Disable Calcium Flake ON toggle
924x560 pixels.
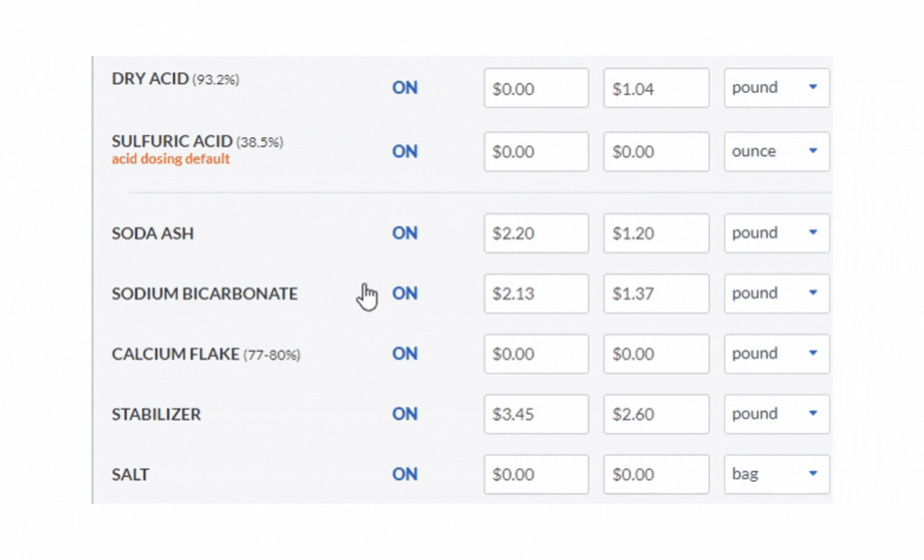[x=405, y=354]
